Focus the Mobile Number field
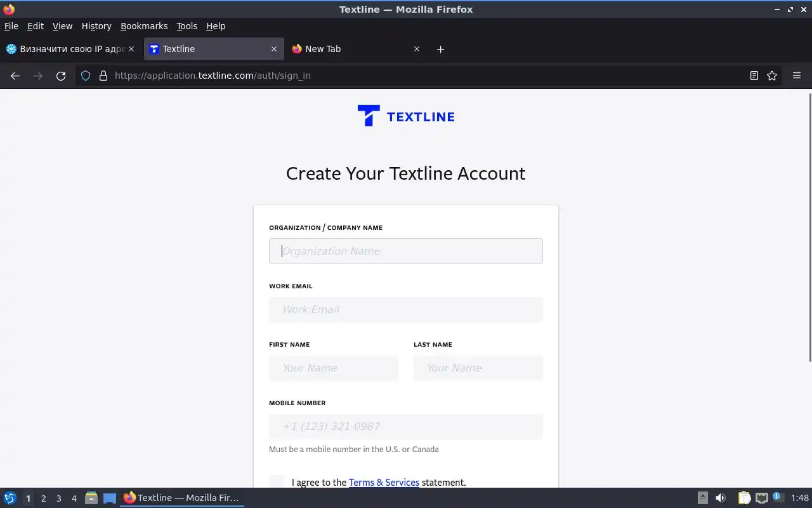 pos(406,426)
